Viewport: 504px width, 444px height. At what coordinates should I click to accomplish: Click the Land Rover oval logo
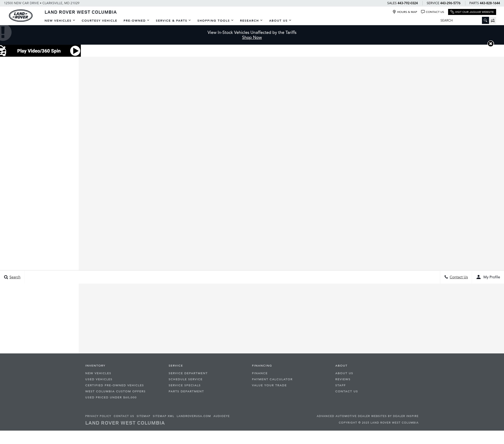tap(21, 16)
